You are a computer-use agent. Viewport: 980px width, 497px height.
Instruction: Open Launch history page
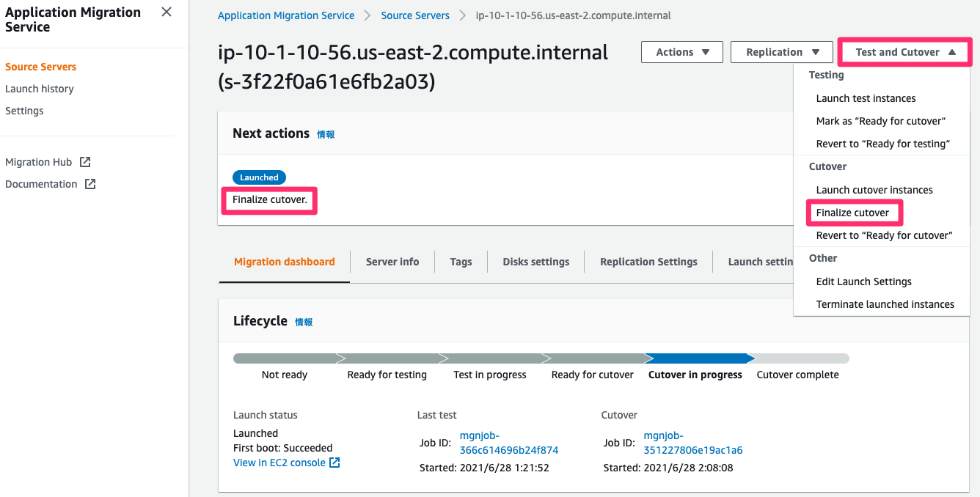[40, 89]
